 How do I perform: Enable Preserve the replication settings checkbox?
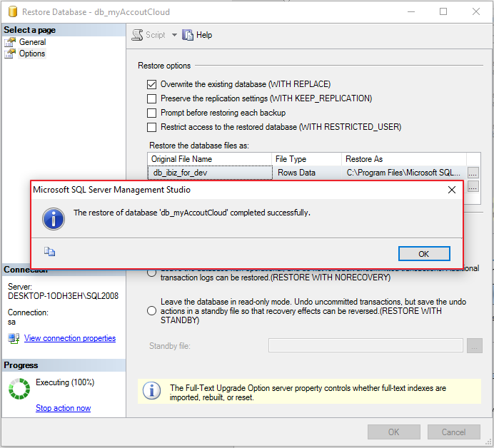click(x=151, y=98)
